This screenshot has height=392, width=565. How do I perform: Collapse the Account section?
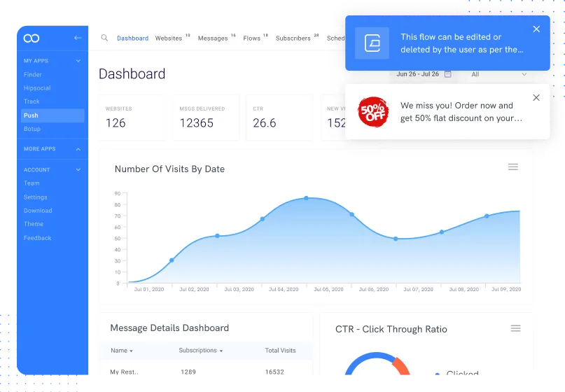click(x=78, y=169)
